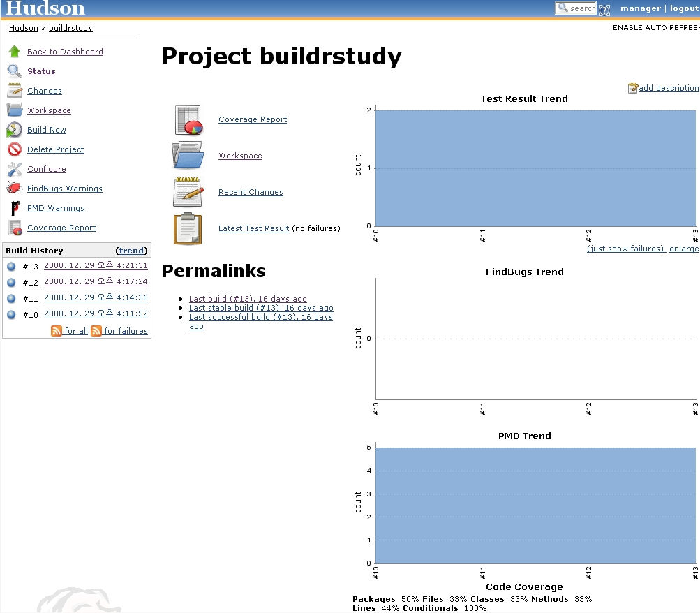Open the Workspace link in sidebar
This screenshot has width=700, height=613.
(x=49, y=110)
